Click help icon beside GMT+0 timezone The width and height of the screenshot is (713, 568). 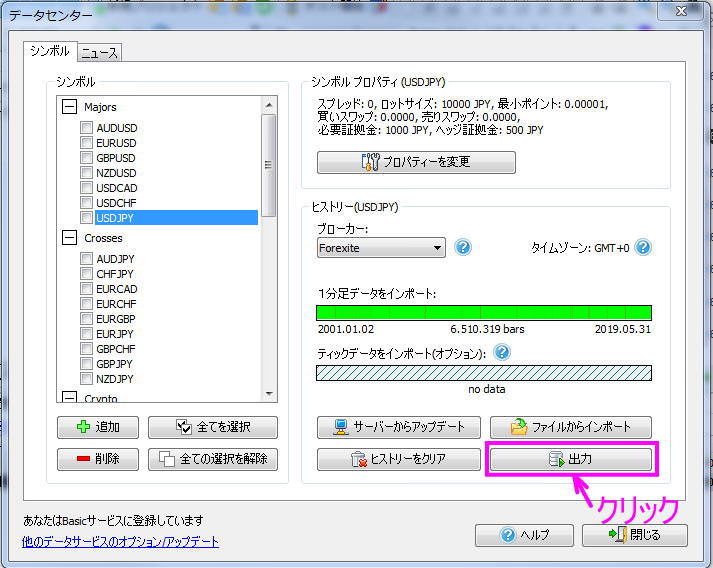click(643, 247)
